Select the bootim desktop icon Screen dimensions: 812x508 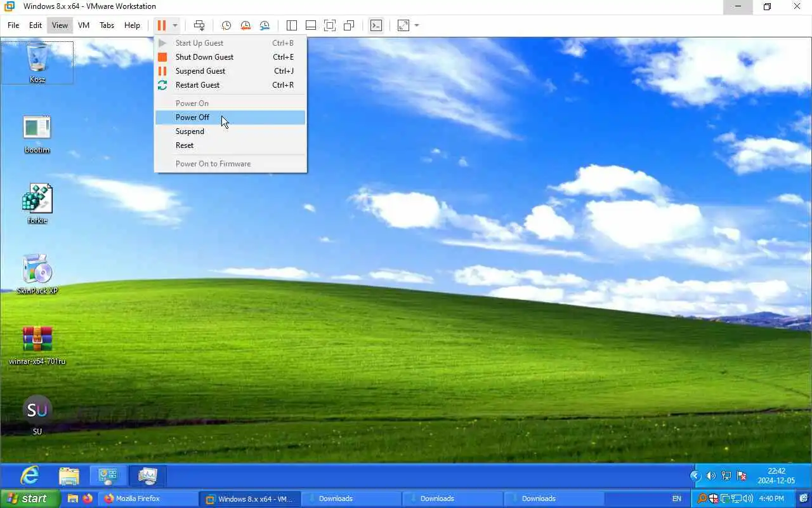37,134
